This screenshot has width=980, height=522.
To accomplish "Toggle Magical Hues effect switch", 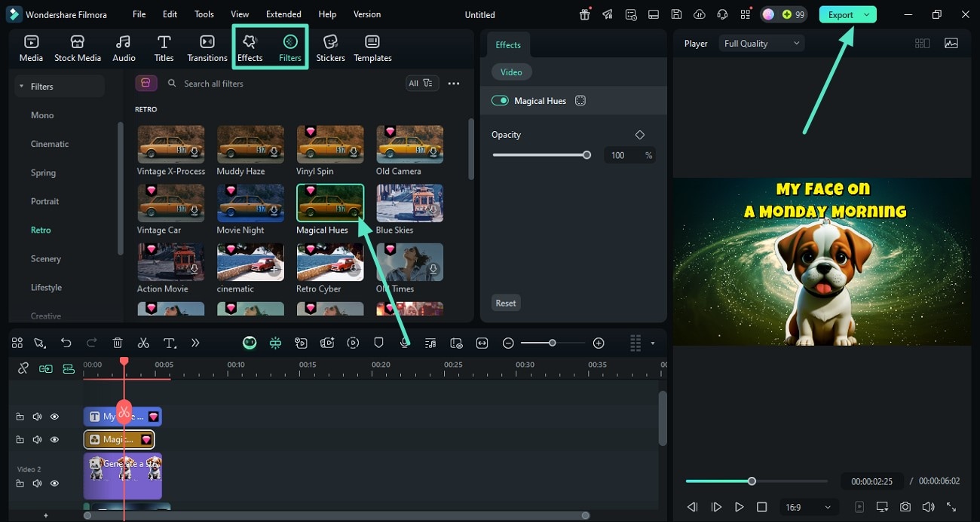I will (x=500, y=100).
